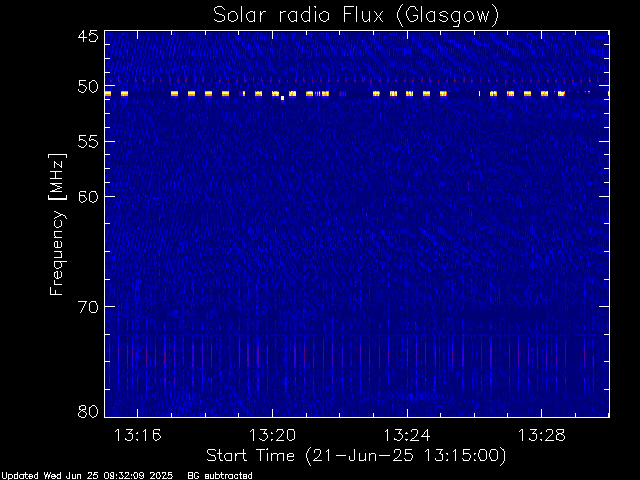Screen dimensions: 640x480
Task: Click the 'Updated Wed Jun 25 09:32:09 2025' text
Action: [x=87, y=476]
